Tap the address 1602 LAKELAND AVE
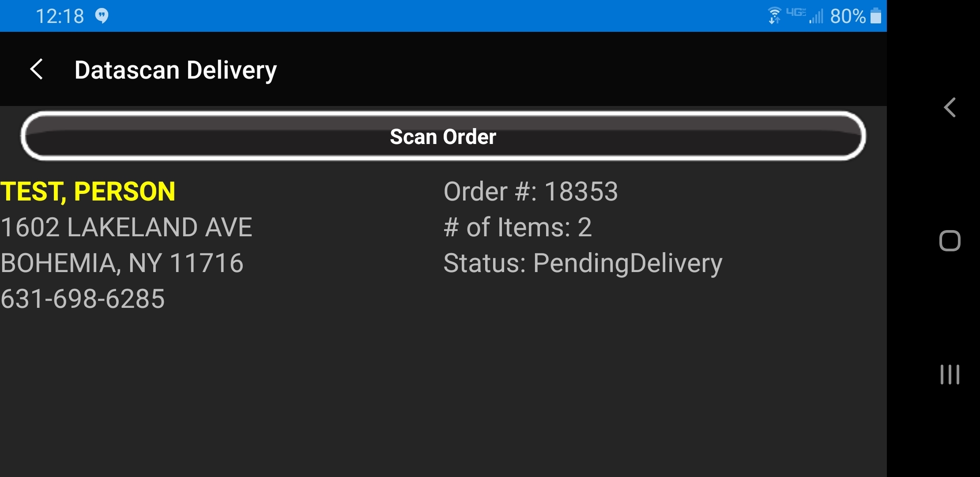 126,227
